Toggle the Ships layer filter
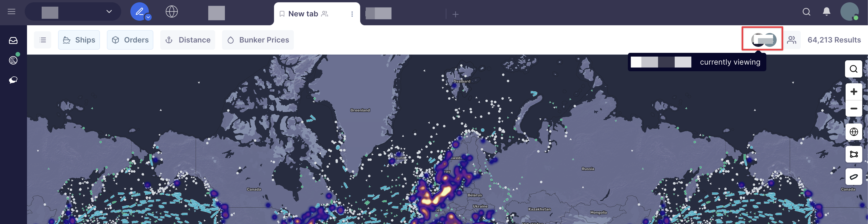The width and height of the screenshot is (868, 224). pyautogui.click(x=79, y=40)
